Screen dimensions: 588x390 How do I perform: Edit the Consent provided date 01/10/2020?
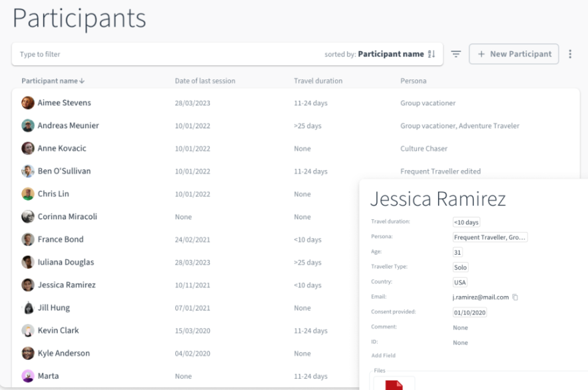coord(469,312)
